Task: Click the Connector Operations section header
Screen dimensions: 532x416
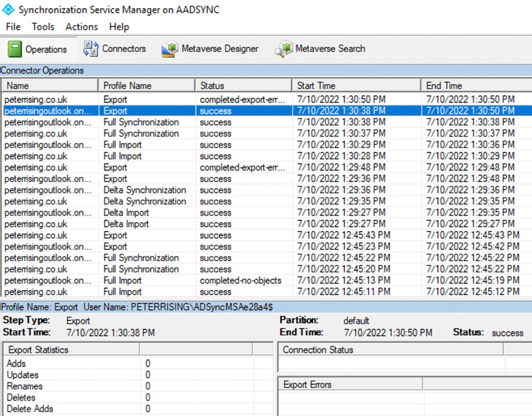Action: coord(266,70)
